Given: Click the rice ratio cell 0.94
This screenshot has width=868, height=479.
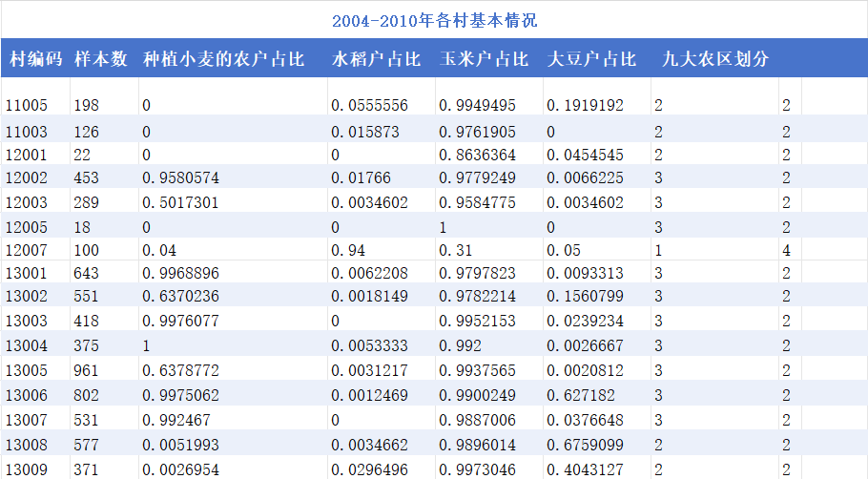Looking at the screenshot, I should pyautogui.click(x=343, y=250).
